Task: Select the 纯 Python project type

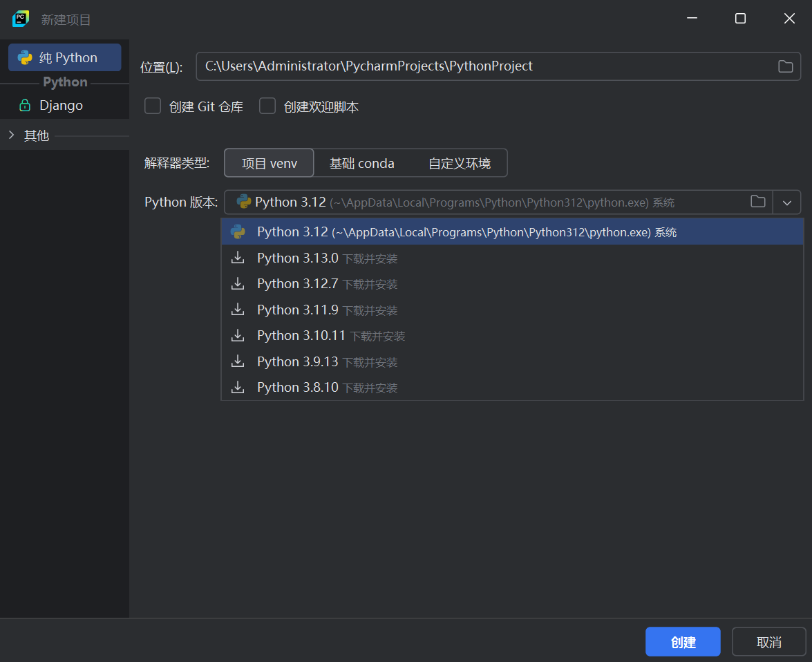Action: [65, 57]
